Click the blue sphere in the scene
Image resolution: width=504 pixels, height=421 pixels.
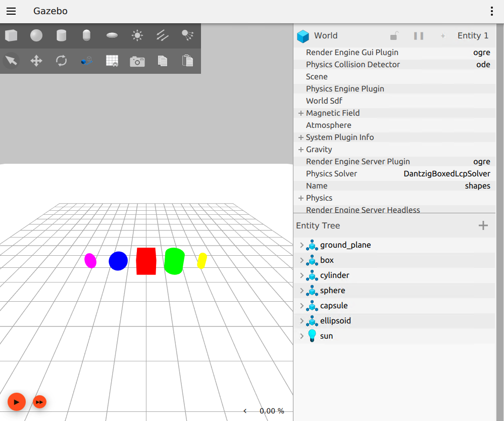click(x=118, y=261)
